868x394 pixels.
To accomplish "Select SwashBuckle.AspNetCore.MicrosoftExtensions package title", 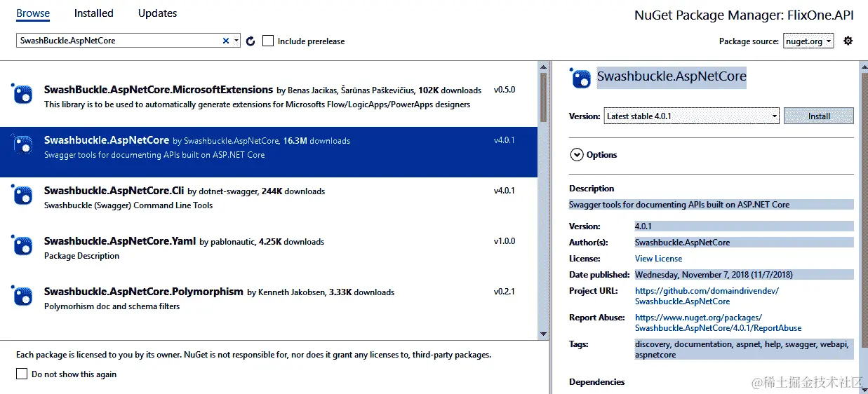I will pos(159,90).
